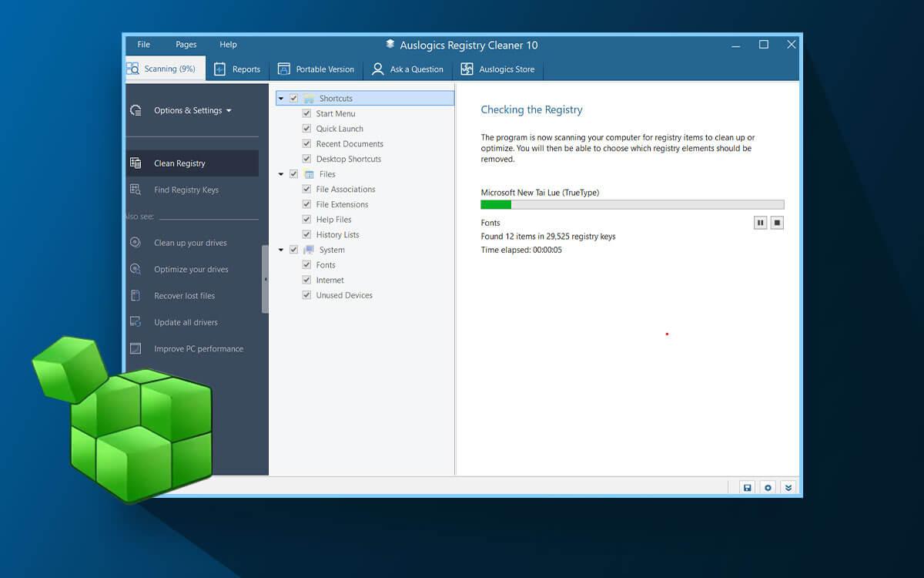Uncheck the File Extensions checkbox

coord(307,204)
